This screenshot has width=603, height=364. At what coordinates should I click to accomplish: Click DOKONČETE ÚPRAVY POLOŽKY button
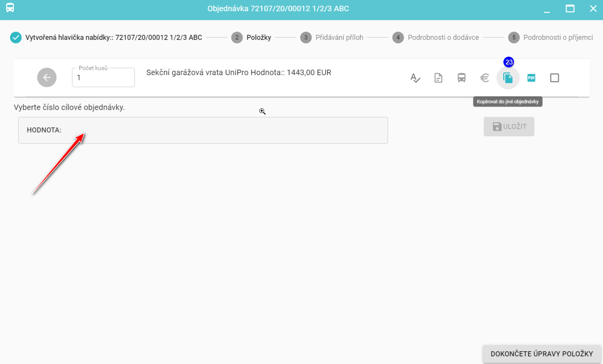(541, 354)
